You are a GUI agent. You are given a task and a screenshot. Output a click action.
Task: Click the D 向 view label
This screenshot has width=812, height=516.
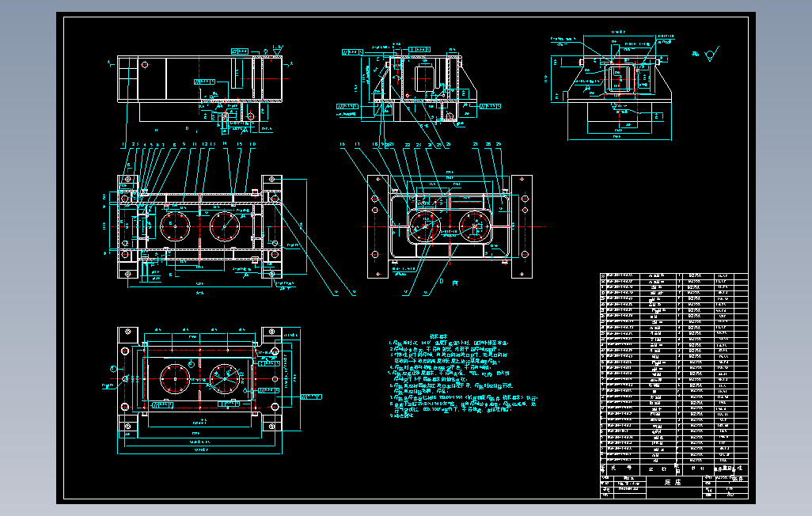click(x=449, y=282)
